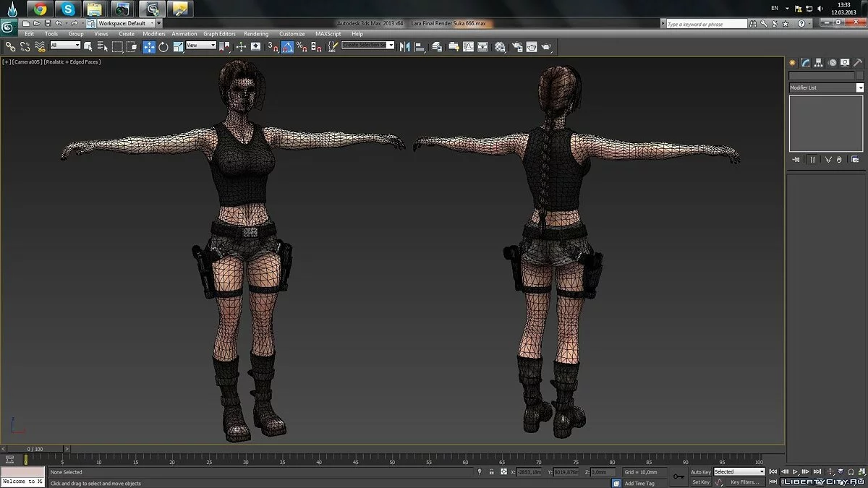
Task: Click the Select and Link chain icon
Action: coord(10,46)
